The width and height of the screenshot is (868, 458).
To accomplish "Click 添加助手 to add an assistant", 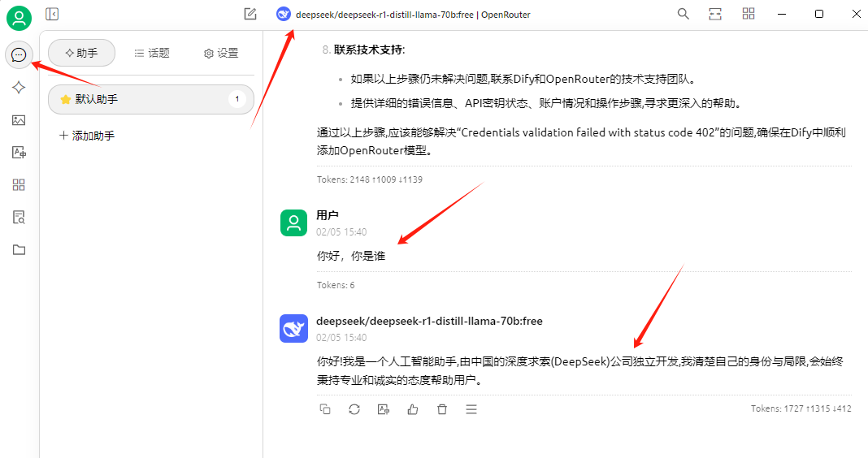I will [x=87, y=136].
